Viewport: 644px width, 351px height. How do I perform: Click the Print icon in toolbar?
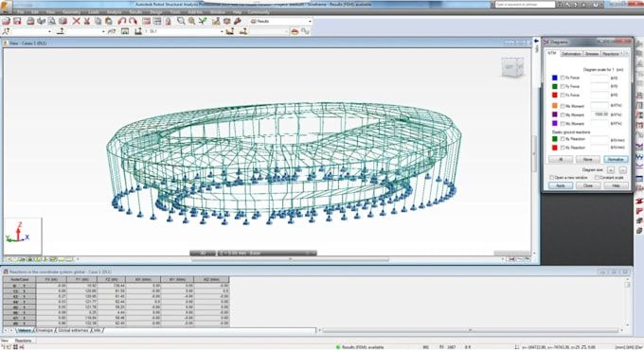pyautogui.click(x=30, y=21)
